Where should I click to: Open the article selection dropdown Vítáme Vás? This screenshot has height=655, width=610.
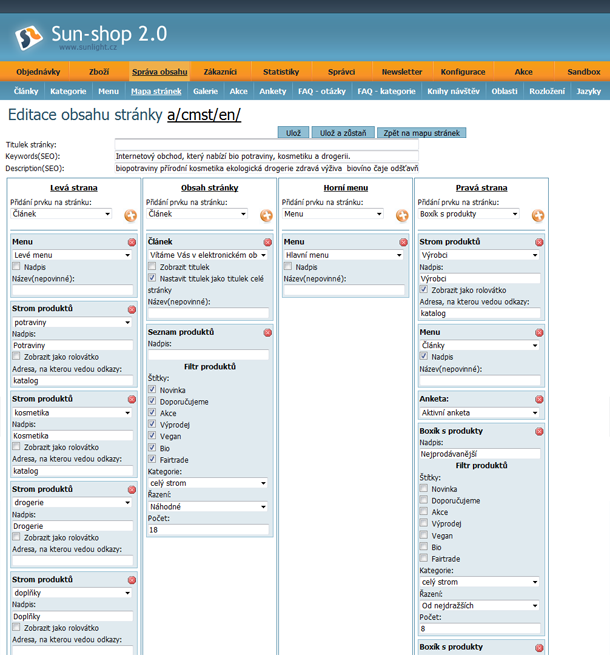pyautogui.click(x=208, y=255)
